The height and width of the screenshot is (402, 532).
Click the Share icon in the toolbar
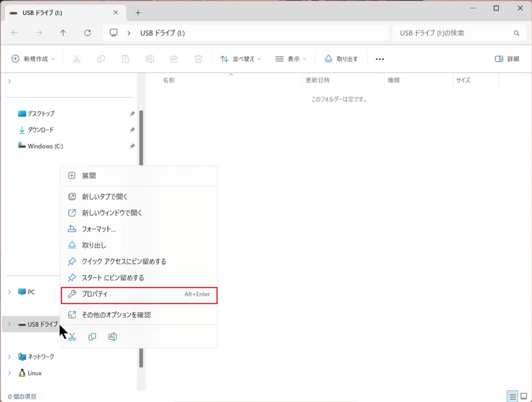(x=174, y=59)
